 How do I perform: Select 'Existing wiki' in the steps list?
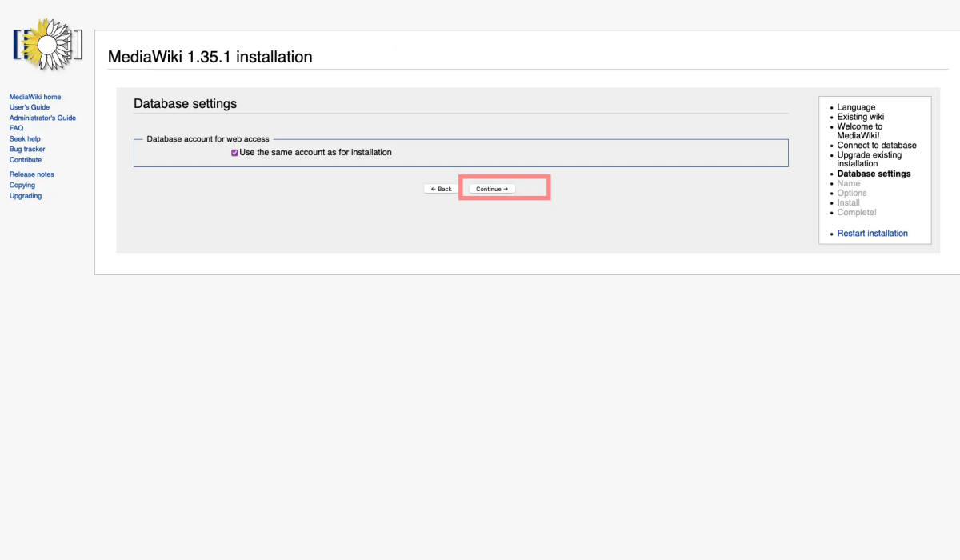click(x=861, y=117)
